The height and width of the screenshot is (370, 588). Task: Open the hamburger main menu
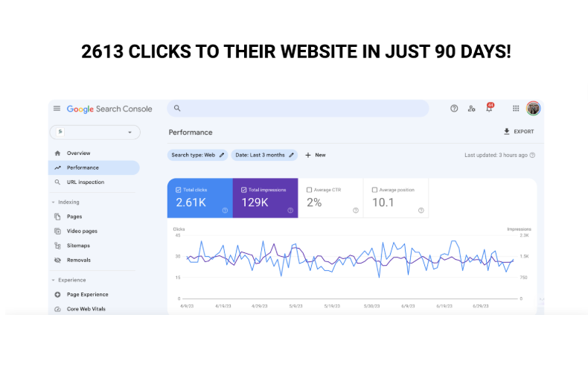[x=57, y=109]
